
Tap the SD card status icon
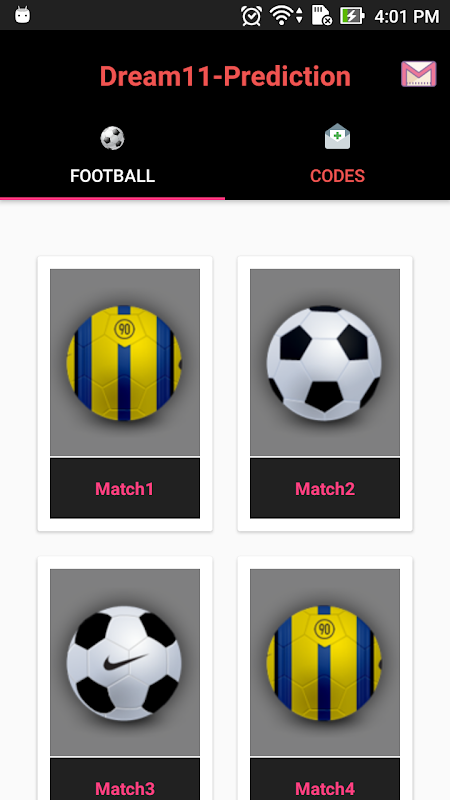321,15
